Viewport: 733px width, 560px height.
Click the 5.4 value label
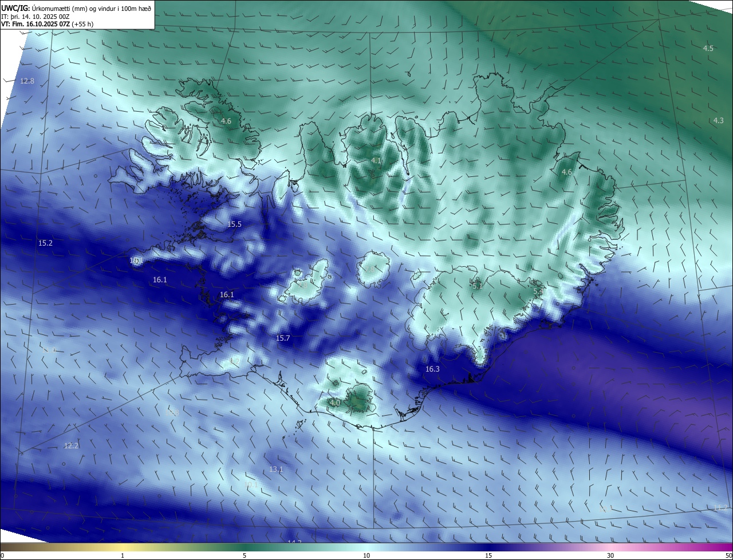(538, 292)
